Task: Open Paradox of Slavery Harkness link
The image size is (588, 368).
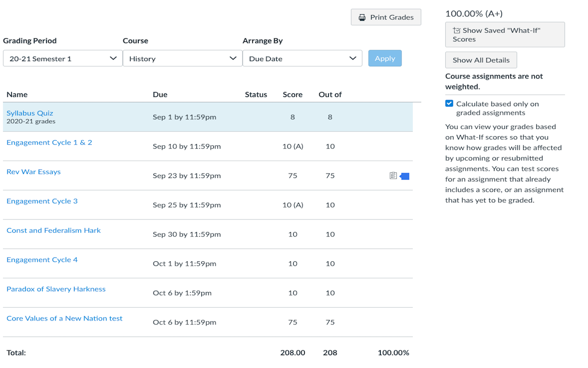Action: tap(56, 289)
